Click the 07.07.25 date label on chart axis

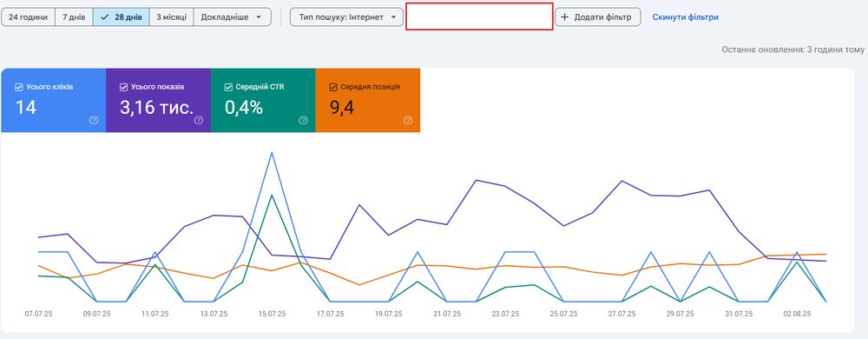(x=38, y=314)
